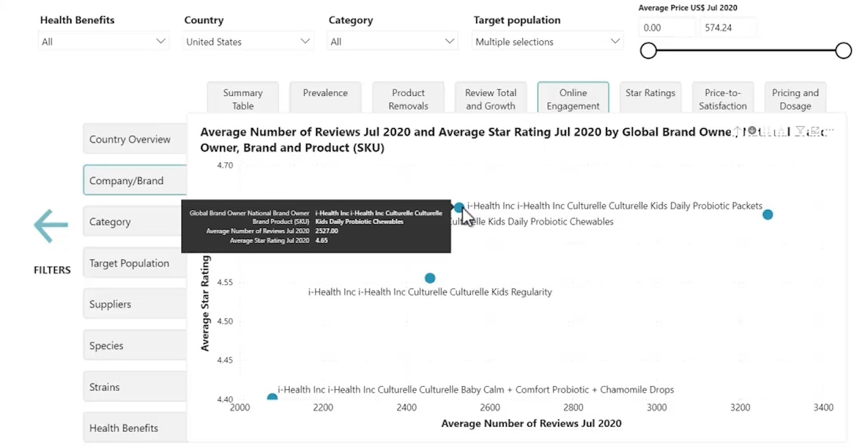Open the Review Total and Growth tab
The height and width of the screenshot is (448, 868).
click(x=490, y=99)
